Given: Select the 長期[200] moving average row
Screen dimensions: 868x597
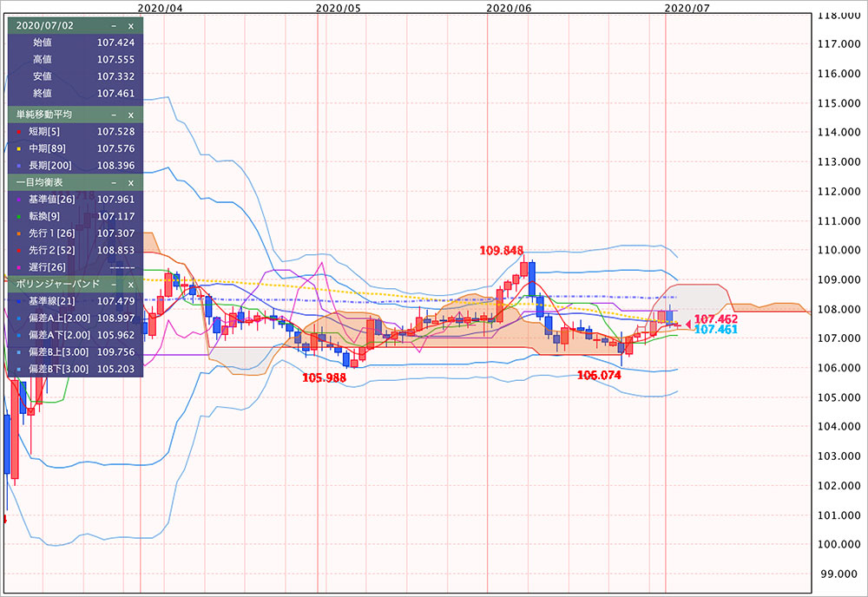Looking at the screenshot, I should coord(74,165).
